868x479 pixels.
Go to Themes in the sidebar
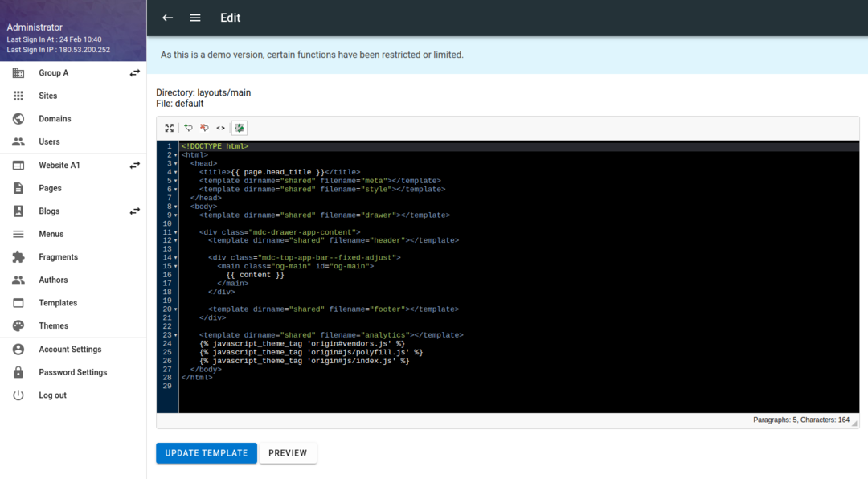click(53, 326)
